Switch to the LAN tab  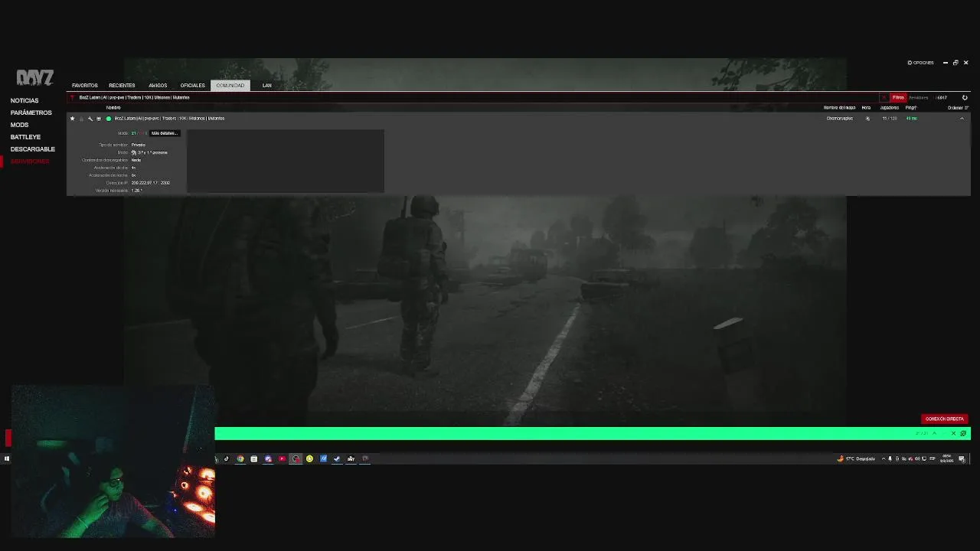coord(266,86)
